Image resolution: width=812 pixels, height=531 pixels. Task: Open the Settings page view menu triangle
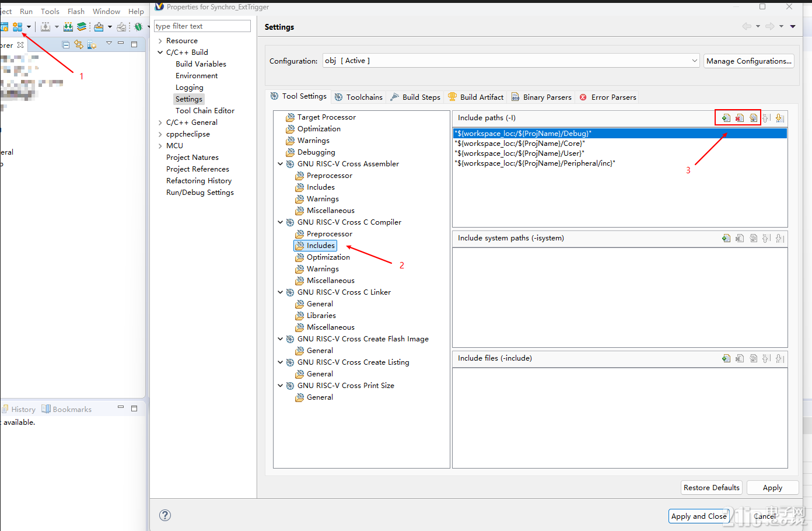pos(793,26)
